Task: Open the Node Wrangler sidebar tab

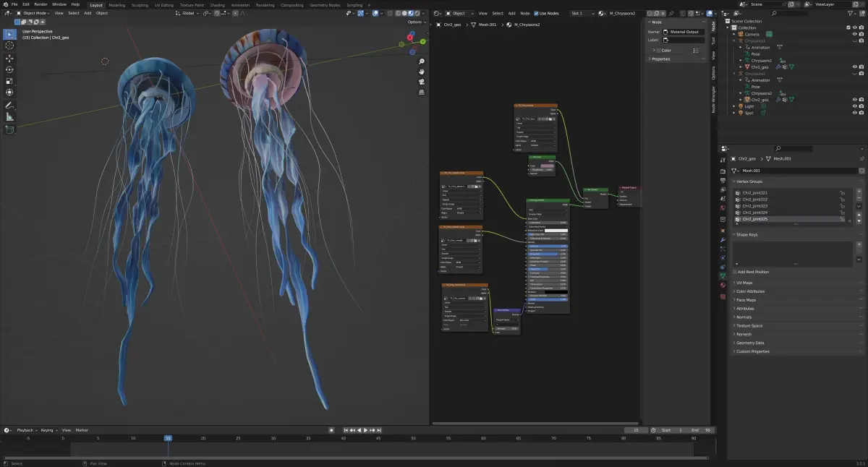Action: tap(713, 99)
